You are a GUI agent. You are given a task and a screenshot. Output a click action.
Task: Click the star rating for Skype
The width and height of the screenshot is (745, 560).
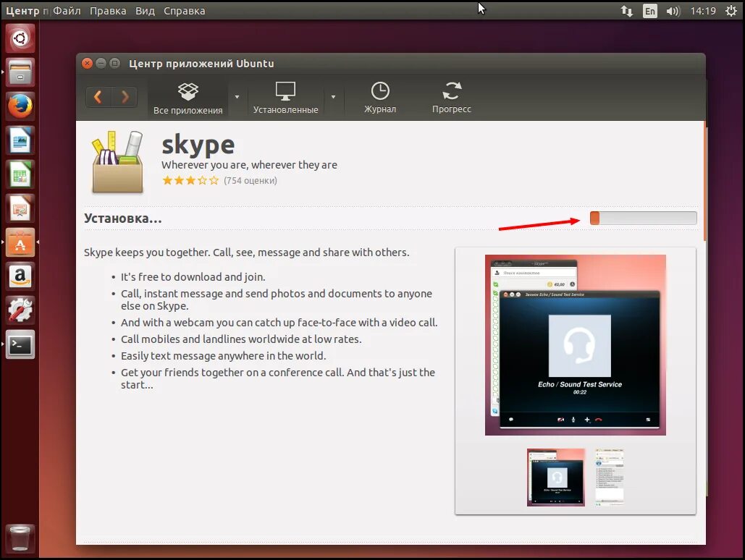[x=190, y=180]
